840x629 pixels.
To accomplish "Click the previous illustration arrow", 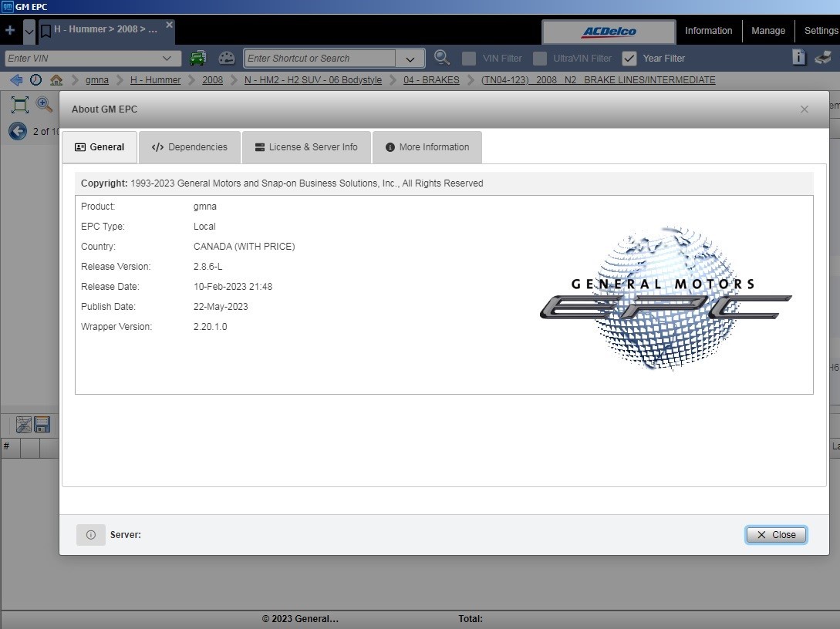I will point(18,131).
